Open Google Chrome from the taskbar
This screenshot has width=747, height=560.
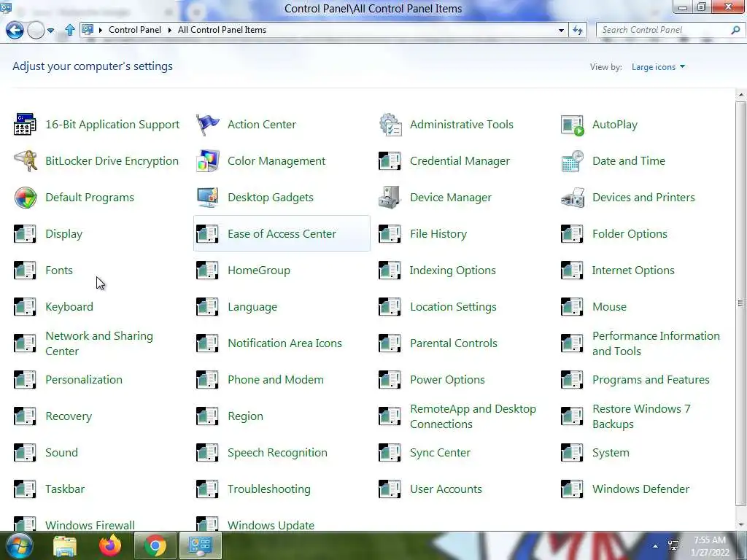(x=155, y=545)
